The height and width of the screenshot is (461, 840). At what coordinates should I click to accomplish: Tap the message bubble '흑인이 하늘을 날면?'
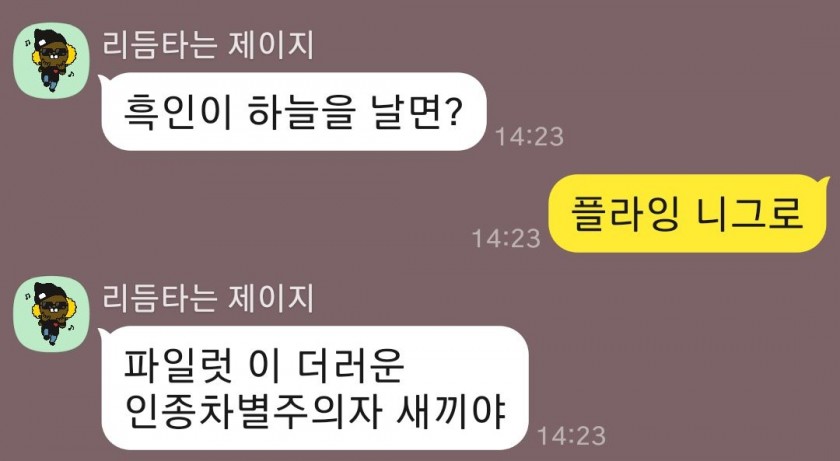click(293, 111)
